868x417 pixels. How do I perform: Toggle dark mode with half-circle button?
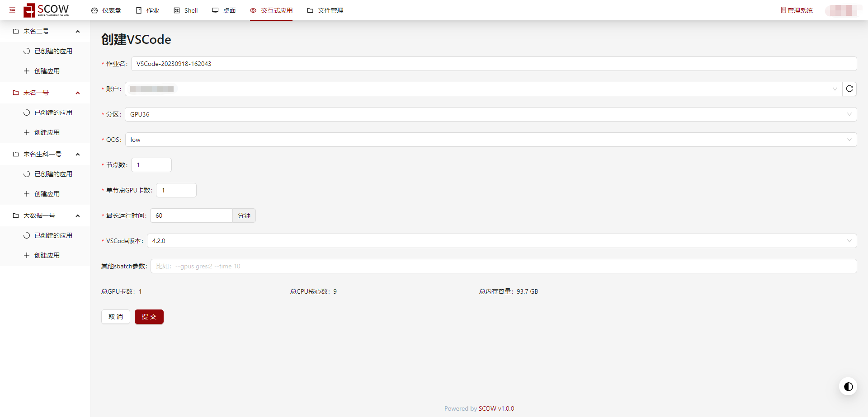(x=848, y=387)
